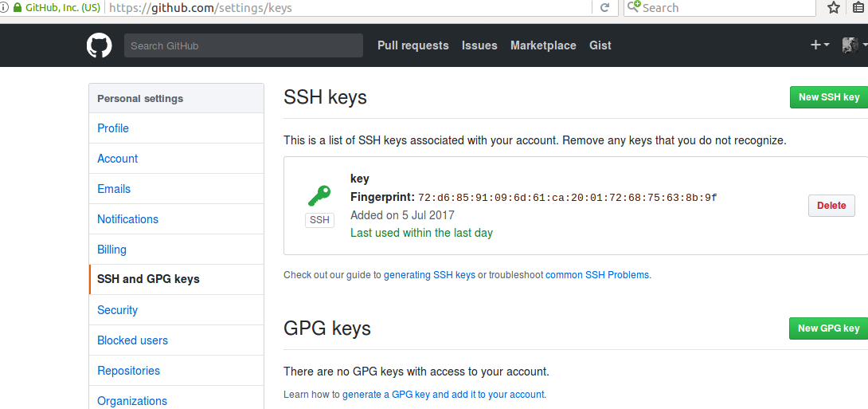This screenshot has width=868, height=409.
Task: Open Notifications settings
Action: click(176, 219)
